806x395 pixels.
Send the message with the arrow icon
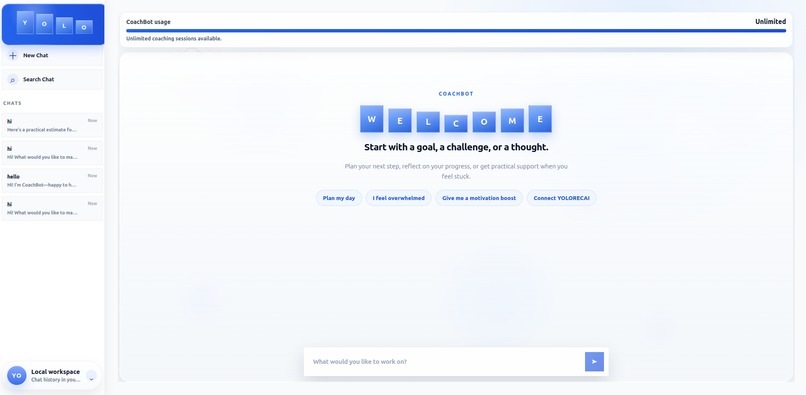(x=594, y=362)
